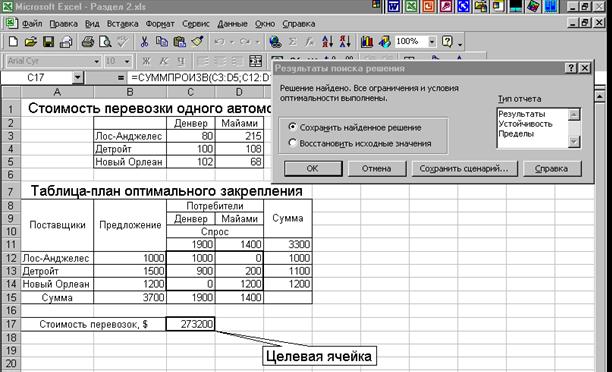
Task: Select cell with value 900 in Детройт row
Action: coord(191,271)
